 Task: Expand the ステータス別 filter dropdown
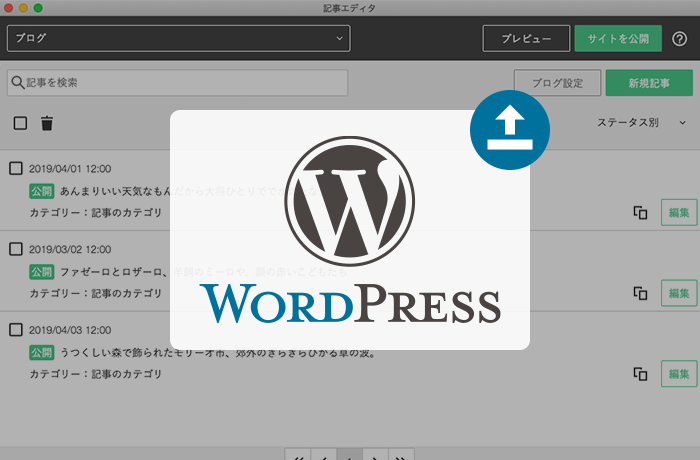(x=641, y=122)
